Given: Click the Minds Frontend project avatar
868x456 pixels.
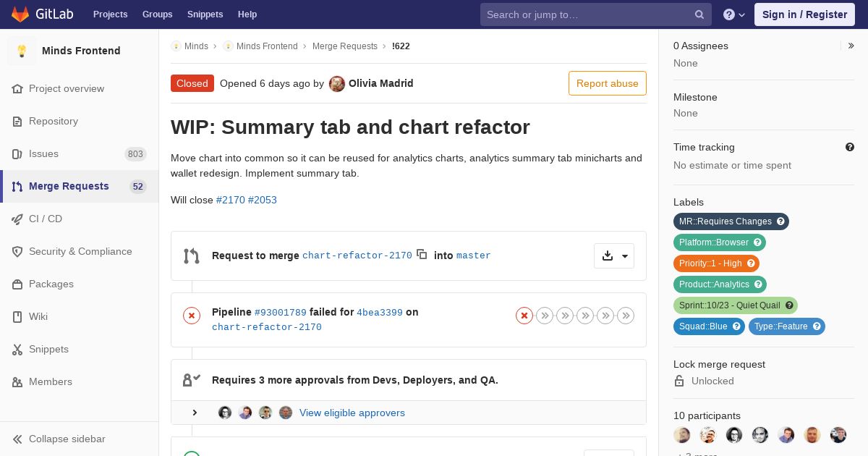Looking at the screenshot, I should tap(22, 51).
